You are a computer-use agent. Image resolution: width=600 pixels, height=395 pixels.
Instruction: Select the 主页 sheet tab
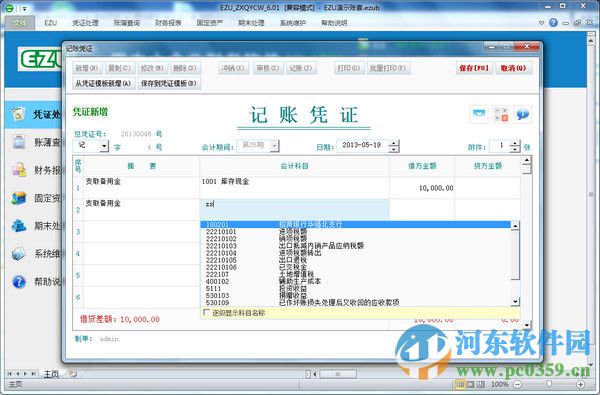coord(51,374)
